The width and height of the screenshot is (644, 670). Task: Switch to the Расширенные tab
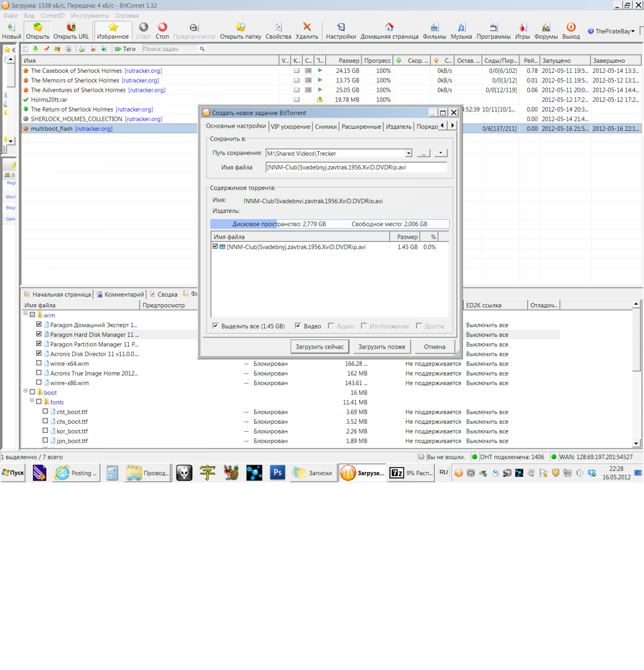click(361, 127)
